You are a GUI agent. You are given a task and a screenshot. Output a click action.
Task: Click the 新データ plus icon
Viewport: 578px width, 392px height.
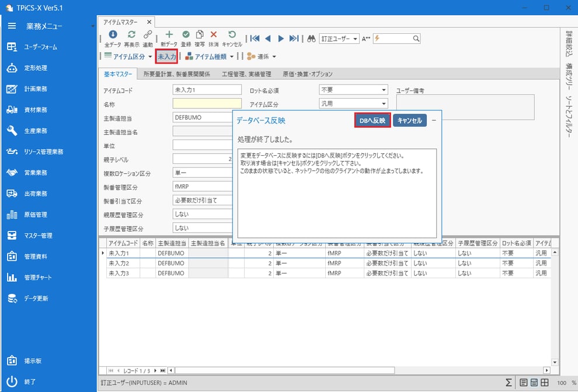pyautogui.click(x=169, y=36)
